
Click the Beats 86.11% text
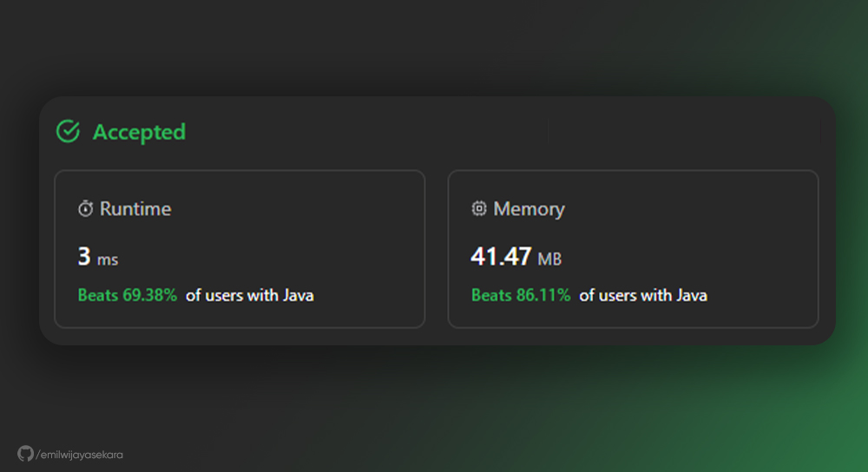tap(520, 295)
